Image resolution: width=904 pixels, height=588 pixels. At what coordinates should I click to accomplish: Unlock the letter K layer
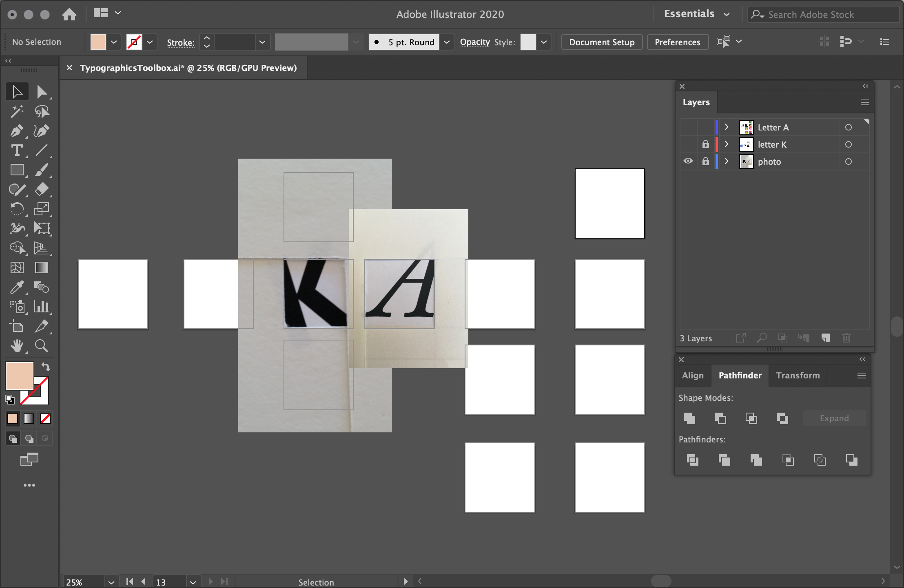pyautogui.click(x=705, y=144)
